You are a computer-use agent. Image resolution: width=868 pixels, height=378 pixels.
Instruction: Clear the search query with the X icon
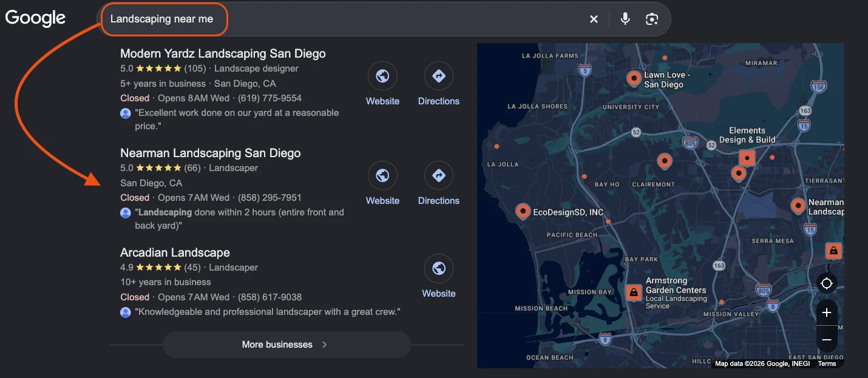594,19
